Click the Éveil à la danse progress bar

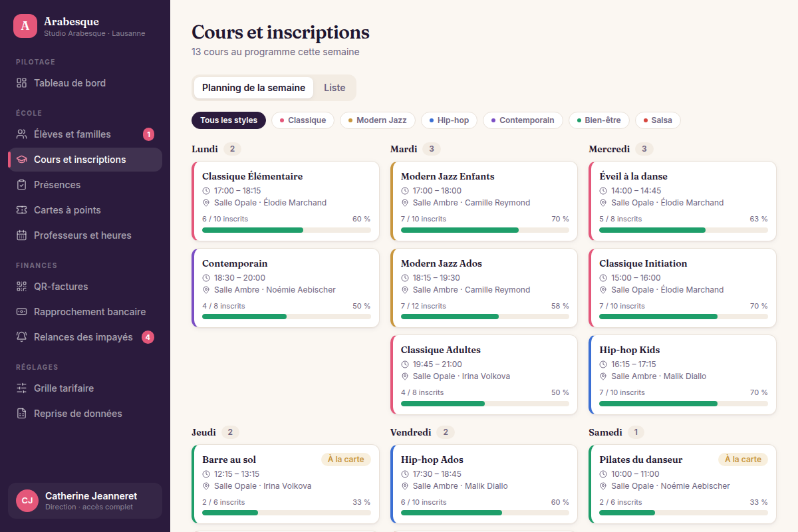pyautogui.click(x=684, y=230)
